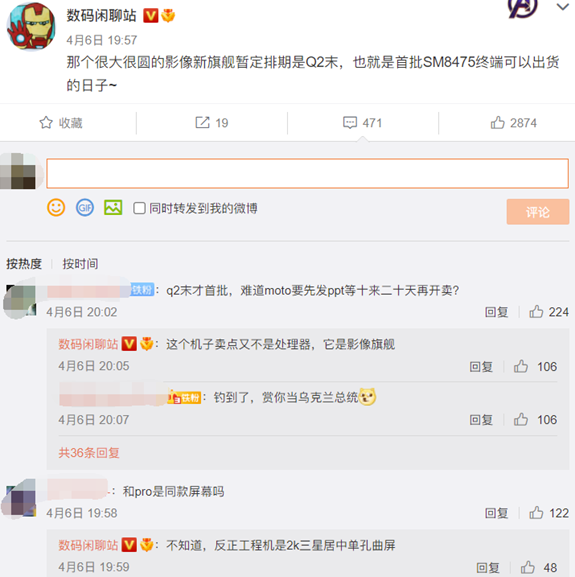Open 数码闲聊站 profile name at the top
Viewport: 575px width, 577px height.
(101, 15)
